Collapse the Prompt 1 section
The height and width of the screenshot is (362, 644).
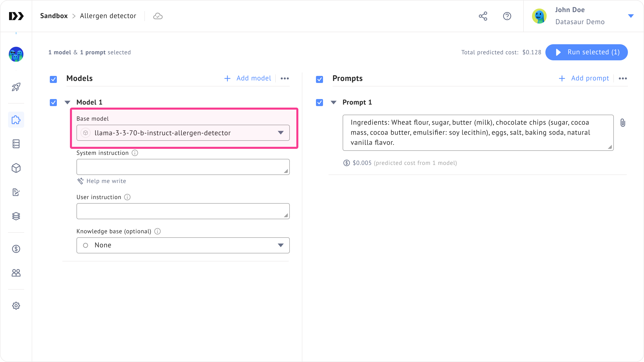(334, 102)
